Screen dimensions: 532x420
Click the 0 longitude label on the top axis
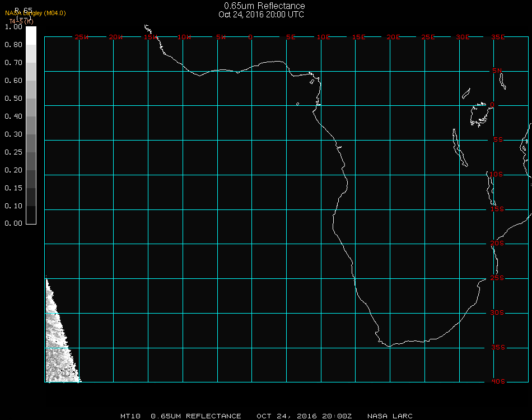pos(250,38)
